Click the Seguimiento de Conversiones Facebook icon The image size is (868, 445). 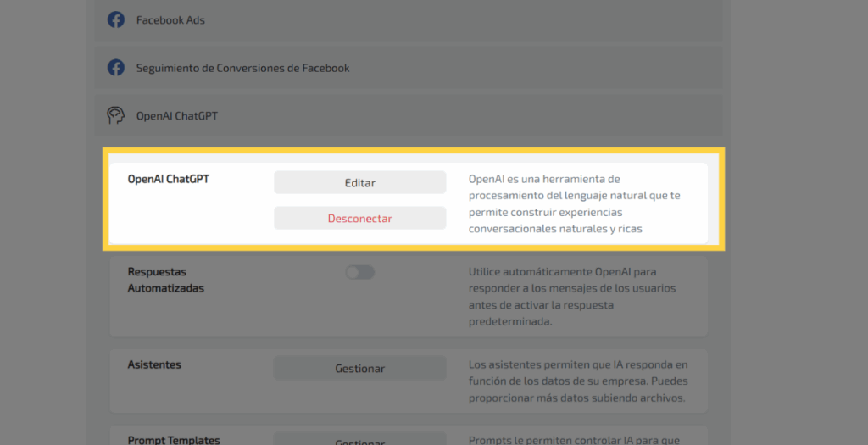[x=115, y=68]
